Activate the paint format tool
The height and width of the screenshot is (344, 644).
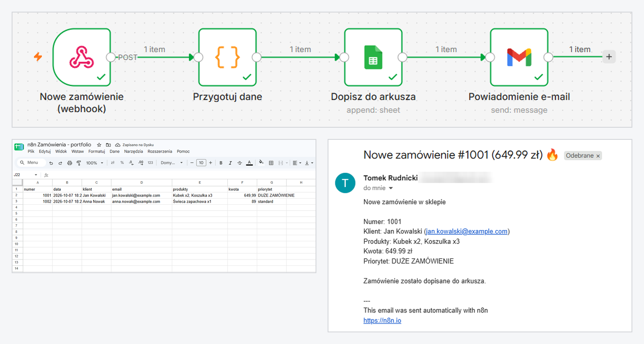(x=79, y=163)
